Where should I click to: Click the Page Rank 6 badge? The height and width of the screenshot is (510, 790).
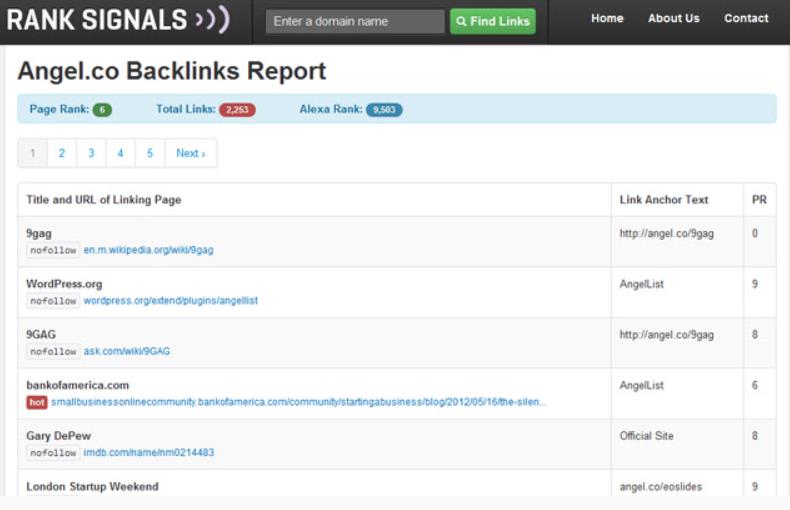click(x=102, y=110)
